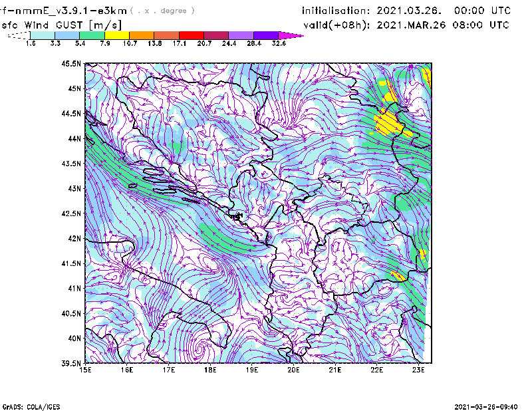Click the 40N latitude label

[x=75, y=339]
